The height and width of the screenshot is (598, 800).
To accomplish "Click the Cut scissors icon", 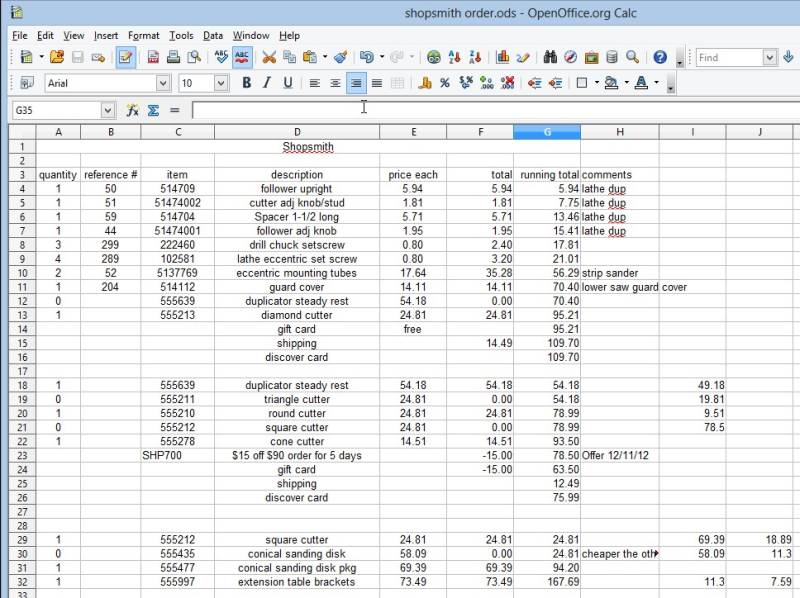I will [269, 57].
